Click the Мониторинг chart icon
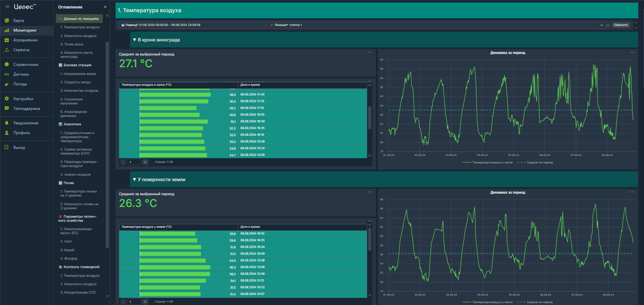 [x=7, y=30]
